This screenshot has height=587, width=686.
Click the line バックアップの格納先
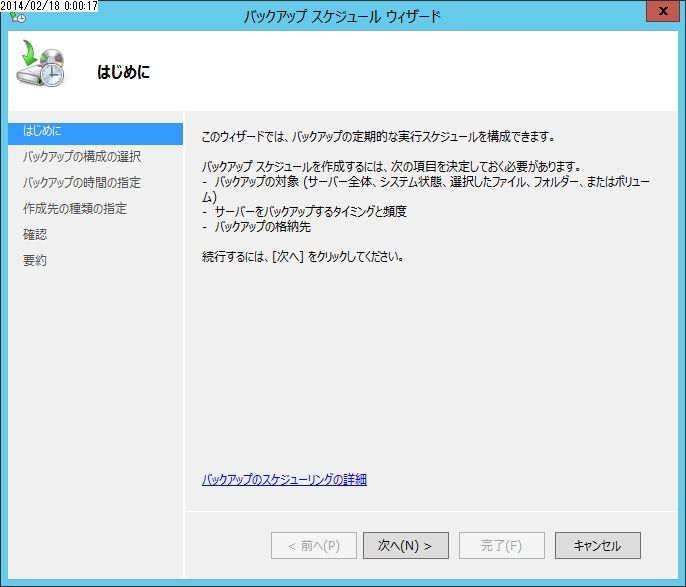pyautogui.click(x=262, y=227)
